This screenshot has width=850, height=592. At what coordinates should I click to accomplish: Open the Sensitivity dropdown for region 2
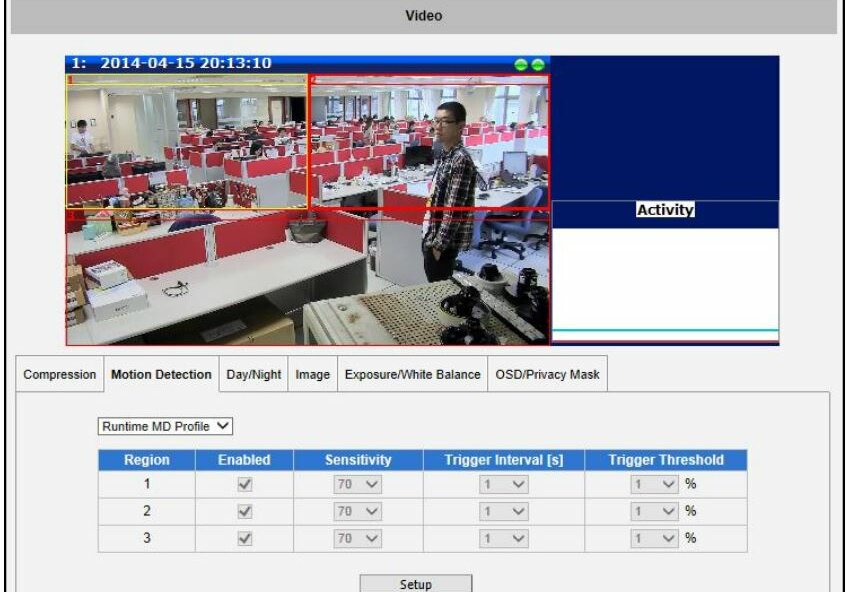click(357, 511)
